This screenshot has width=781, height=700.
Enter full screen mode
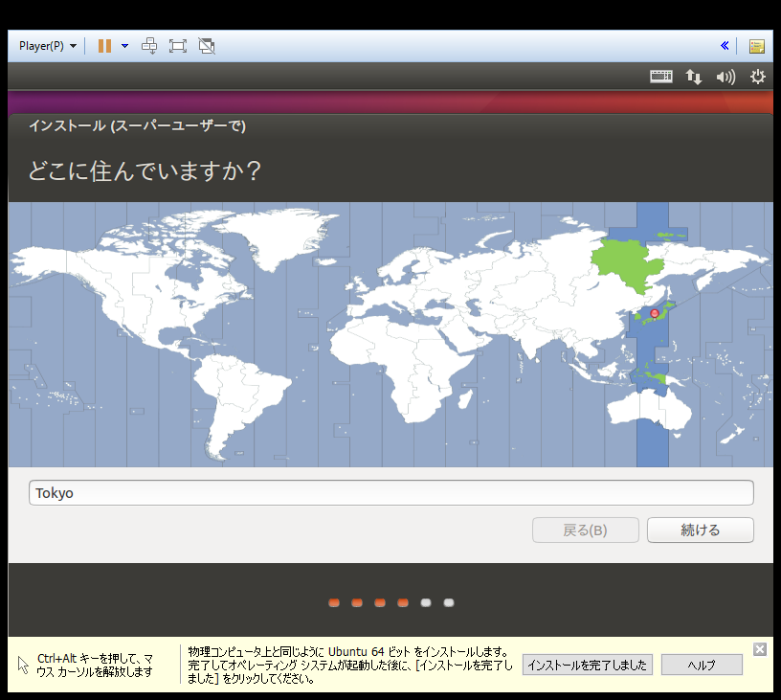[178, 46]
